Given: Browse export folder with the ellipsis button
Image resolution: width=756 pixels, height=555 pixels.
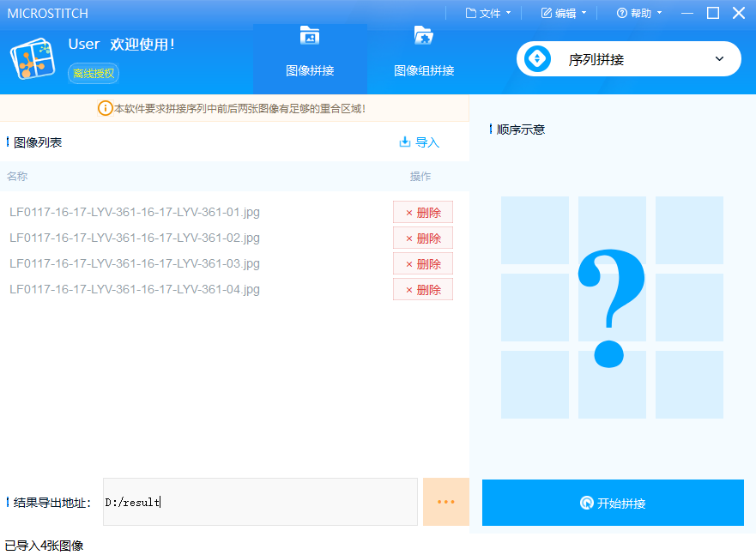Looking at the screenshot, I should [445, 502].
